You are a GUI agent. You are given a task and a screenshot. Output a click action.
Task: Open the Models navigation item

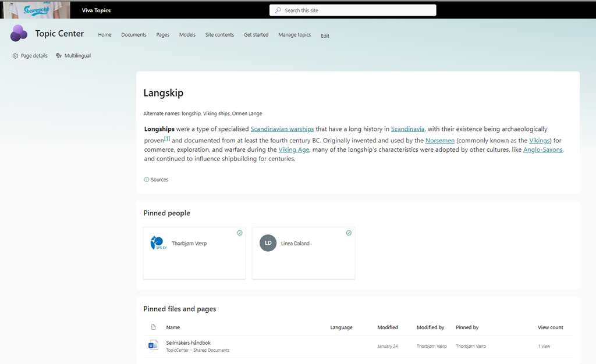(x=187, y=34)
